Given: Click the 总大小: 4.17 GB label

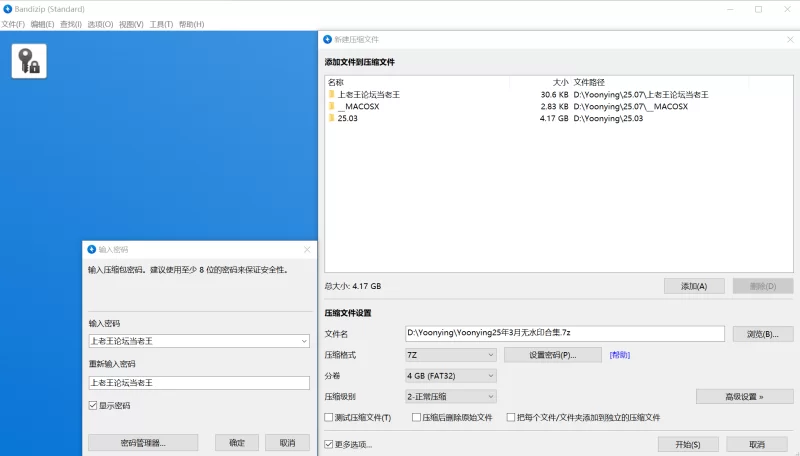Looking at the screenshot, I should click(353, 286).
